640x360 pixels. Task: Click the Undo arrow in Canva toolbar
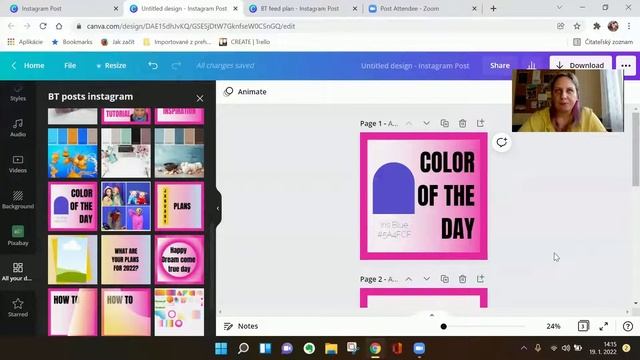click(153, 65)
